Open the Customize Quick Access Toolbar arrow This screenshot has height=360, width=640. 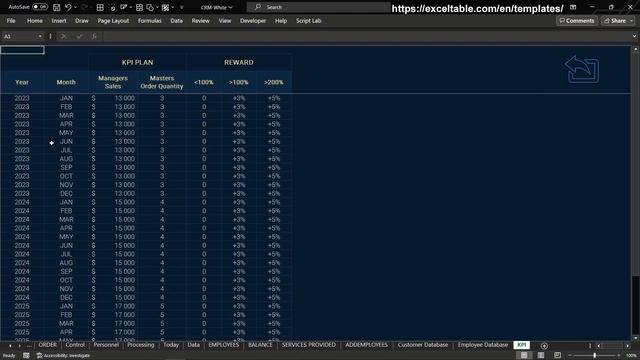[182, 7]
